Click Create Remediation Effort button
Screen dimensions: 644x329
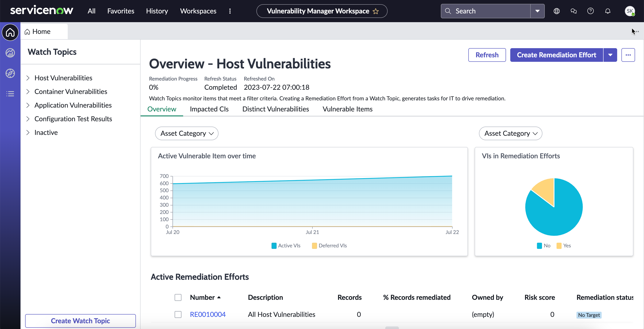tap(556, 55)
